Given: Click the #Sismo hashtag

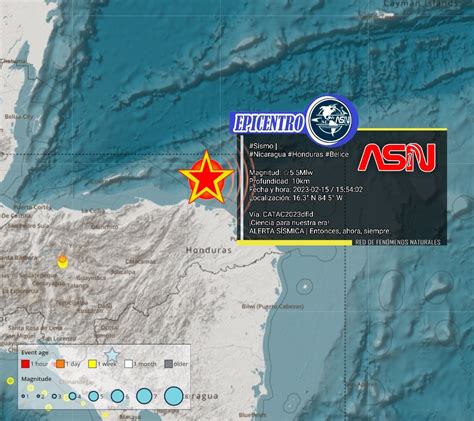Looking at the screenshot, I should click(262, 146).
